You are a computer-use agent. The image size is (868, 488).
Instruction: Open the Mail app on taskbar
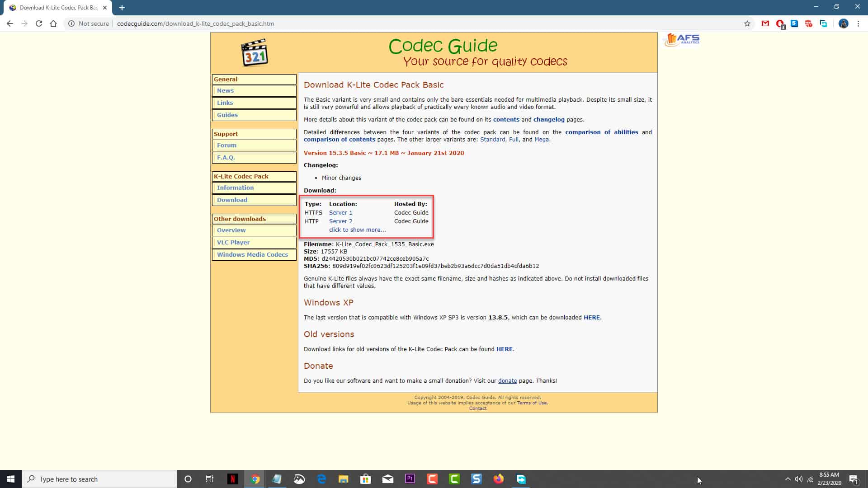[x=388, y=479]
